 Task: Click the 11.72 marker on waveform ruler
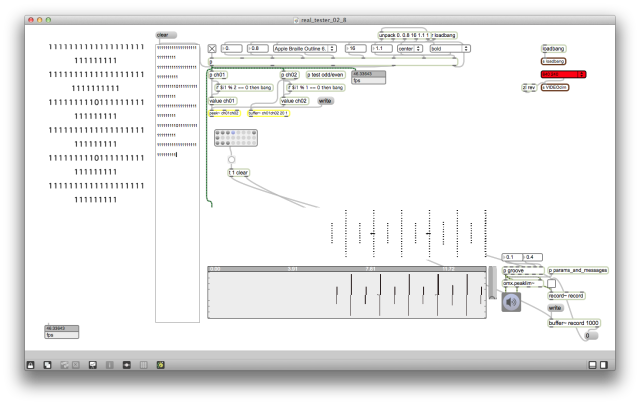click(x=448, y=269)
